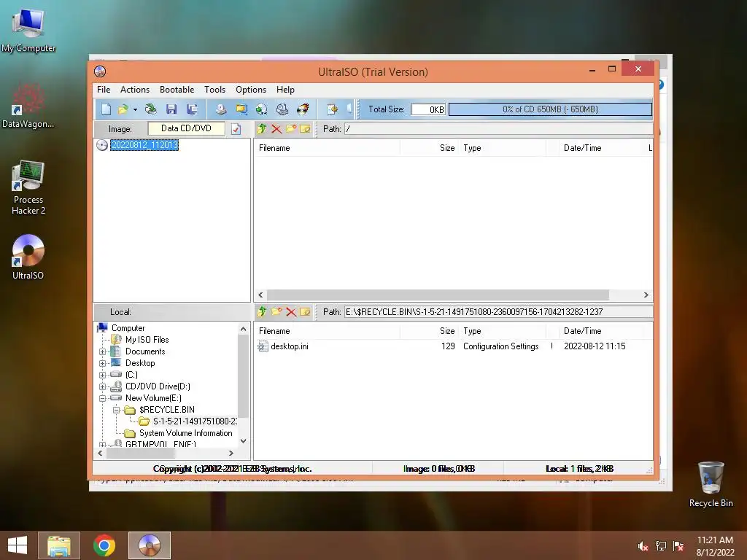Click the Save As toolbar icon
The height and width of the screenshot is (560, 747).
(192, 109)
